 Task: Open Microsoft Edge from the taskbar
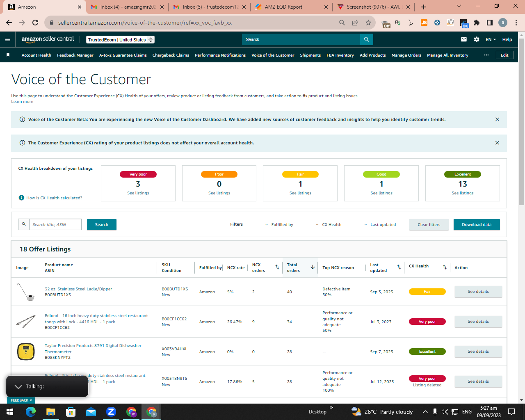coord(31,412)
